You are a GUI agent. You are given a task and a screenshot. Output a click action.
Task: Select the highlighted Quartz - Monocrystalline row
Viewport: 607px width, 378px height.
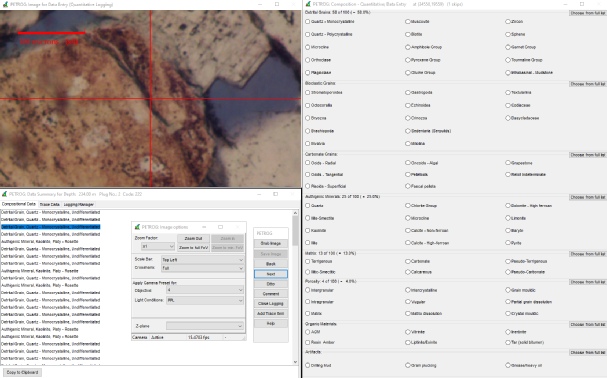click(x=51, y=227)
